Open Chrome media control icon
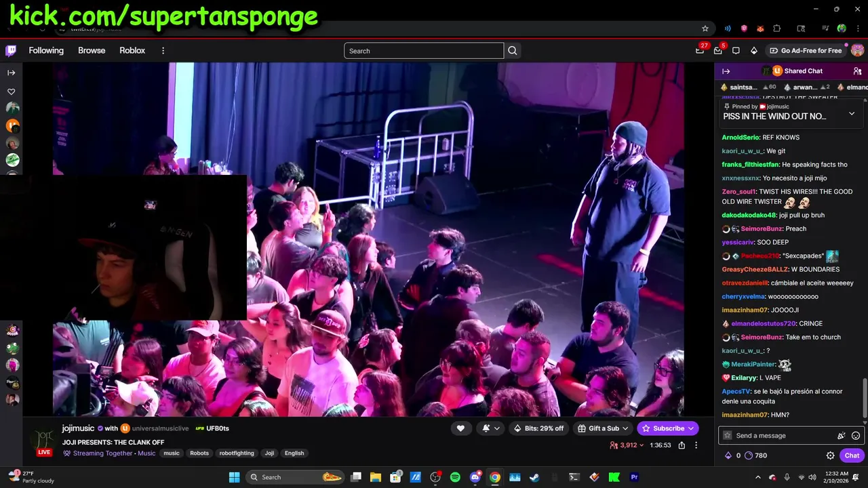 click(825, 28)
